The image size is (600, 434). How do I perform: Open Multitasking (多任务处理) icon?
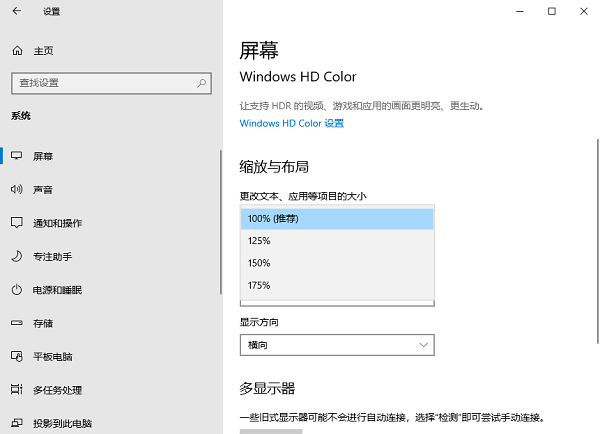tap(16, 389)
